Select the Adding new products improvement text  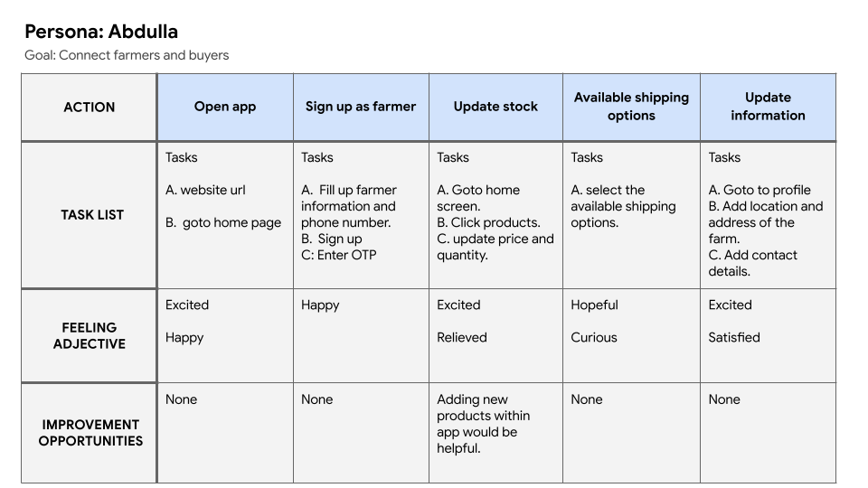click(483, 424)
